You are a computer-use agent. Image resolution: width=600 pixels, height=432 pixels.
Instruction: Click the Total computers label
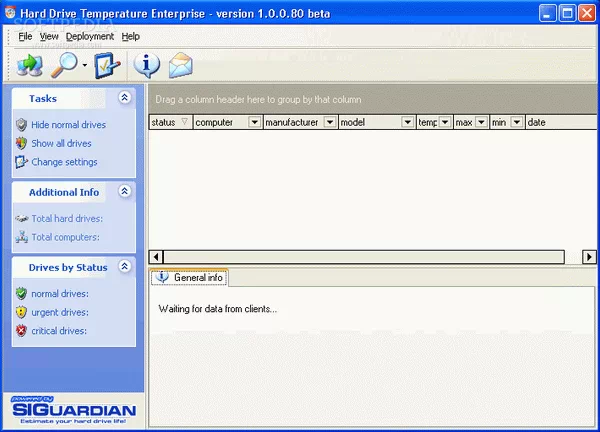click(65, 237)
